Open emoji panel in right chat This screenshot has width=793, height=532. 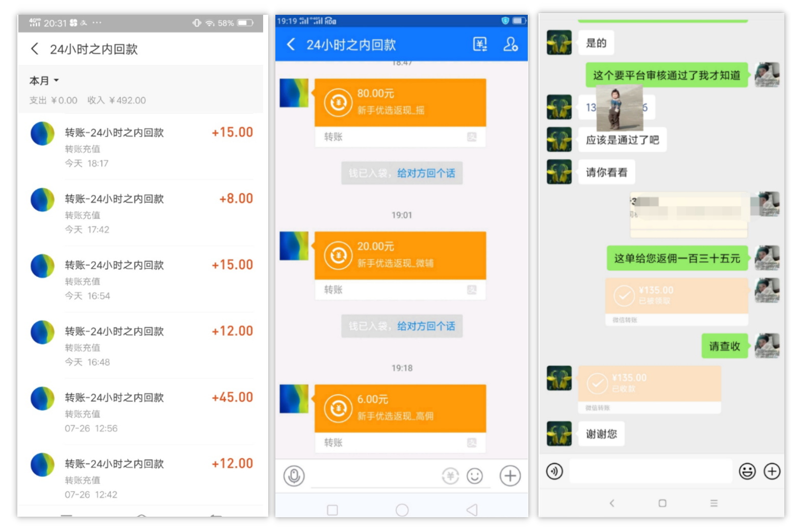(x=747, y=471)
